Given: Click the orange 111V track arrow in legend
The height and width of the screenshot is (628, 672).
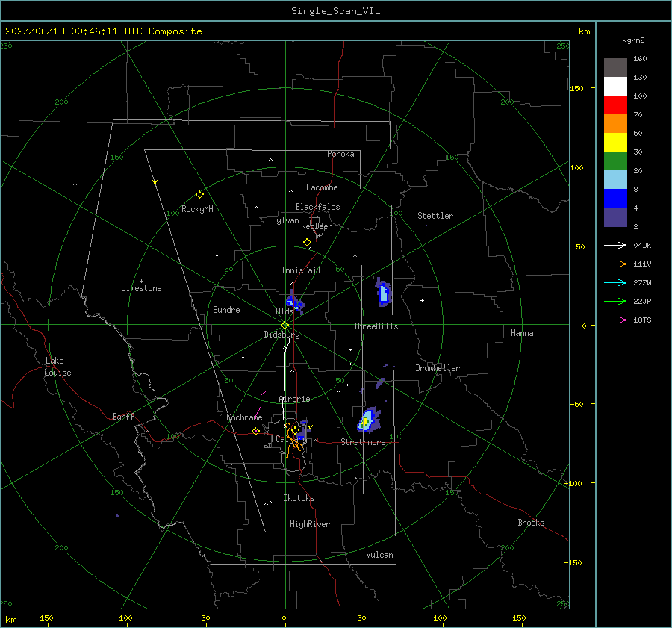Looking at the screenshot, I should click(x=615, y=264).
